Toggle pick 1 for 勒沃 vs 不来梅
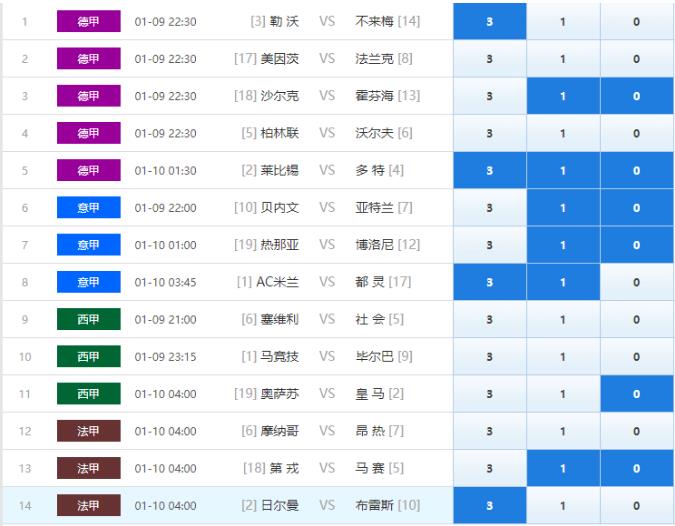The height and width of the screenshot is (526, 675). click(x=563, y=22)
